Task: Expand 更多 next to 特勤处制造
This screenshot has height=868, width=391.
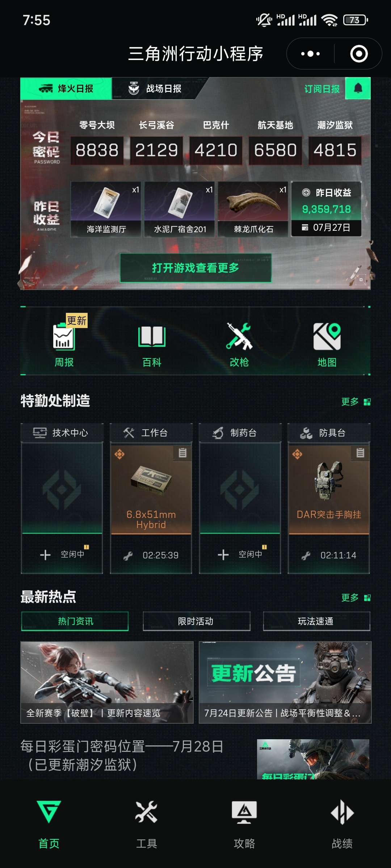Action: [356, 401]
